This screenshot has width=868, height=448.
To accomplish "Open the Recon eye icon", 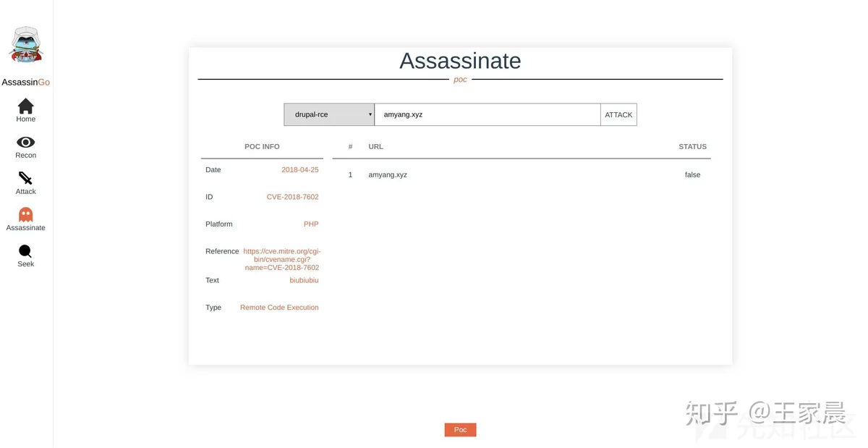I will tap(26, 142).
